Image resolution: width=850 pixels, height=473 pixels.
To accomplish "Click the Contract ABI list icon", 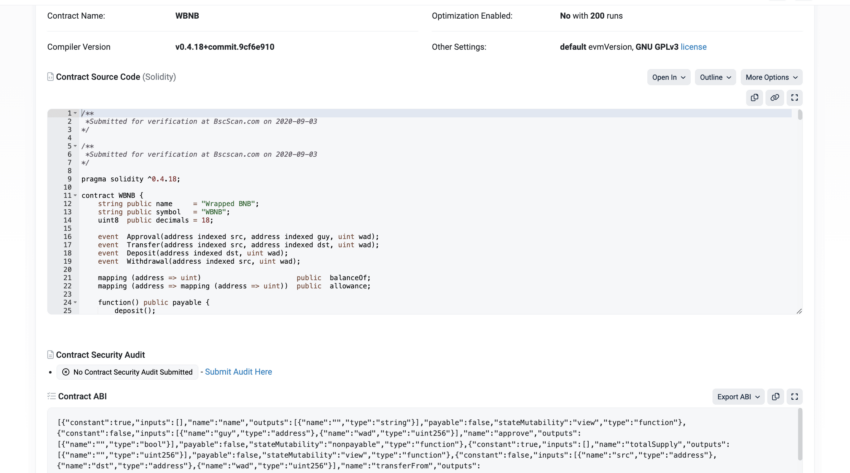I will coord(51,396).
